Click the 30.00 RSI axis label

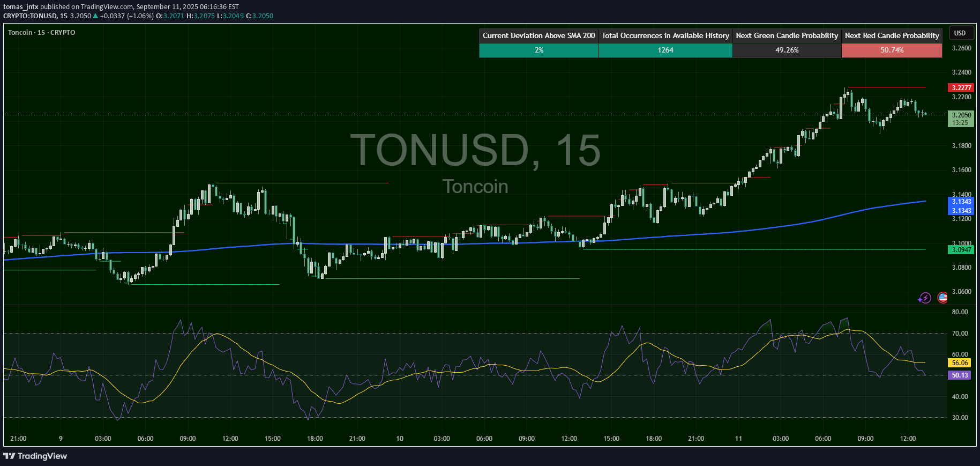pos(960,418)
